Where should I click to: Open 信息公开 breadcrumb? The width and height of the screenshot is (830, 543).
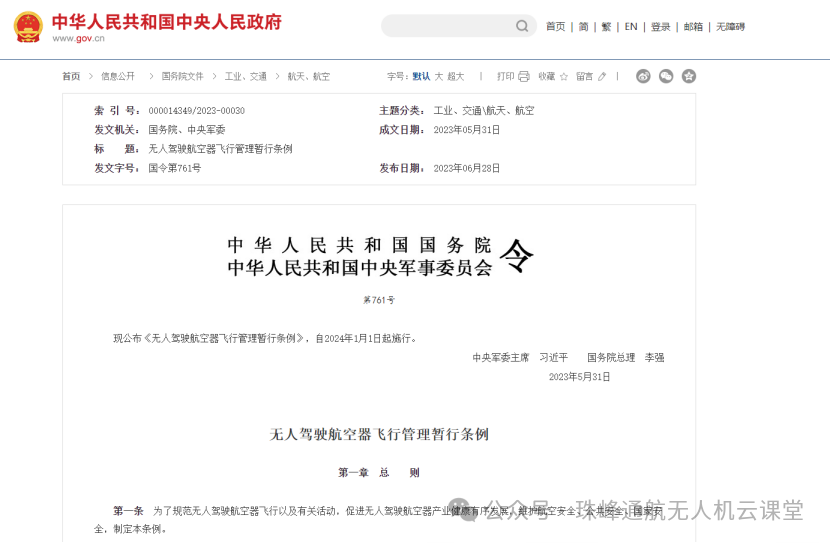coord(118,76)
